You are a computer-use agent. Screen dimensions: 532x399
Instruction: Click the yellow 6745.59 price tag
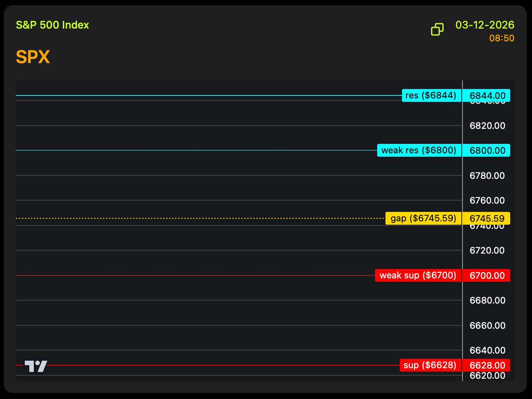coord(487,218)
